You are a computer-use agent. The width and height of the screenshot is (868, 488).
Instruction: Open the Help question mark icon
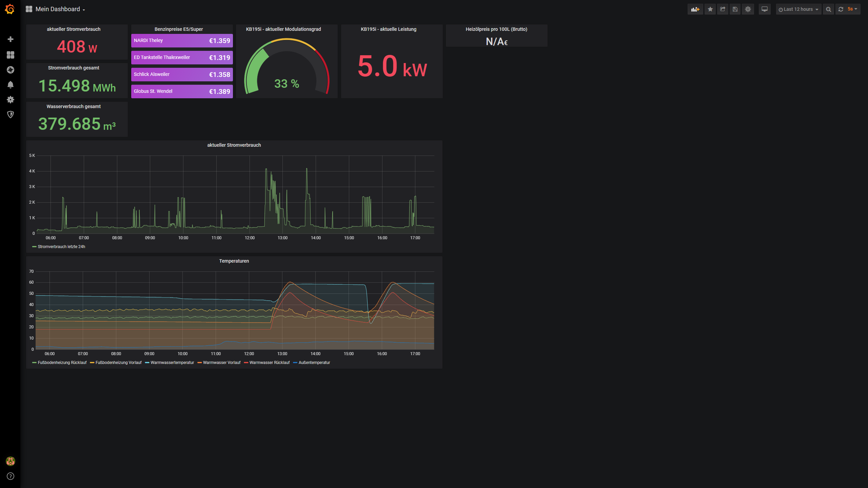[11, 476]
